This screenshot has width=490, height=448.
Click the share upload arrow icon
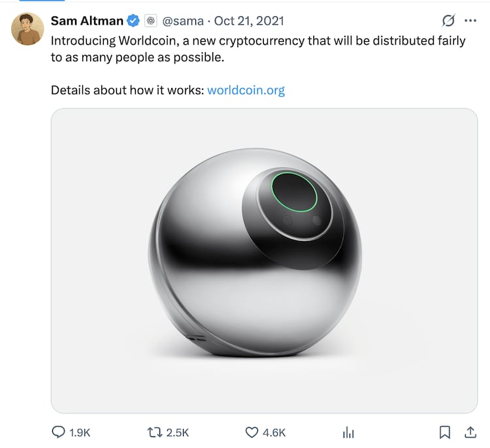click(470, 432)
